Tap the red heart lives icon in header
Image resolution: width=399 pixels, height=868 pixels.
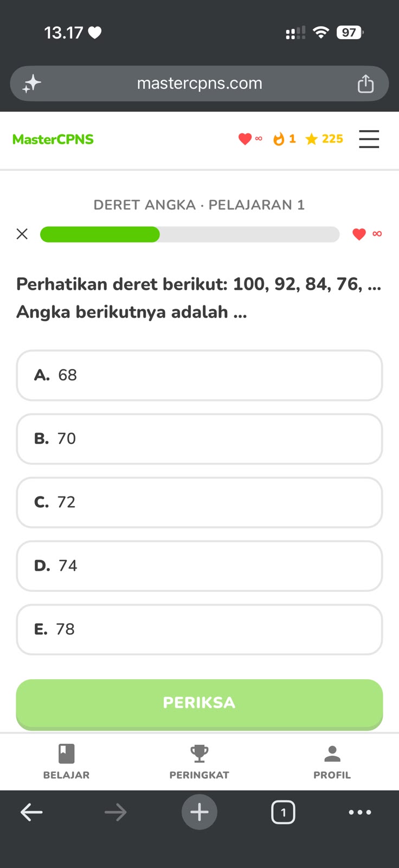pos(245,139)
